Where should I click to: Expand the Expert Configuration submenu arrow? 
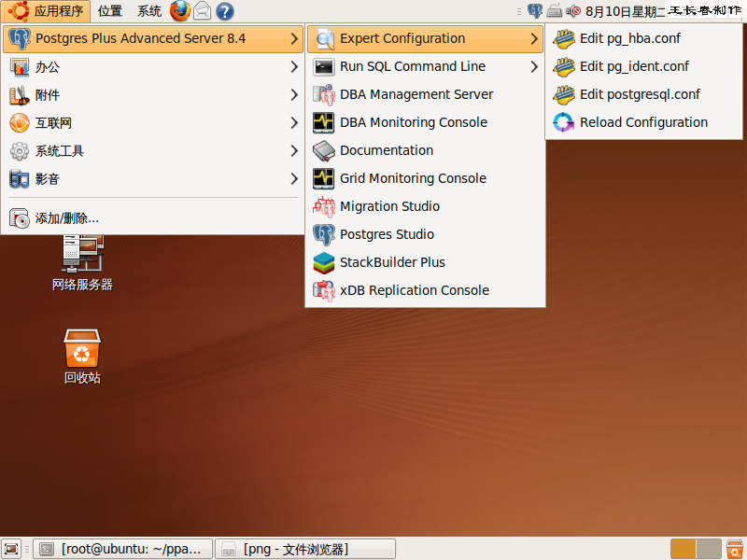coord(534,38)
